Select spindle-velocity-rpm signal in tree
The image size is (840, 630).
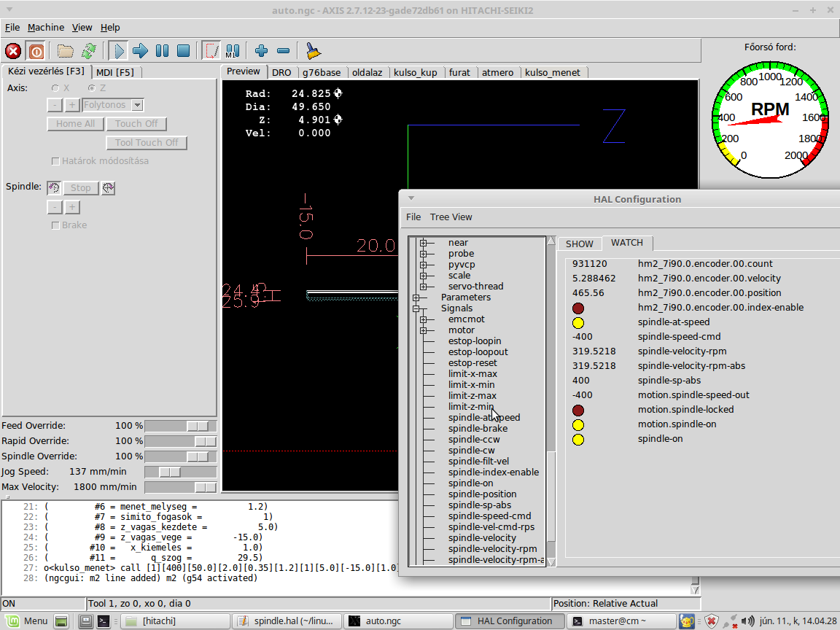pyautogui.click(x=492, y=548)
